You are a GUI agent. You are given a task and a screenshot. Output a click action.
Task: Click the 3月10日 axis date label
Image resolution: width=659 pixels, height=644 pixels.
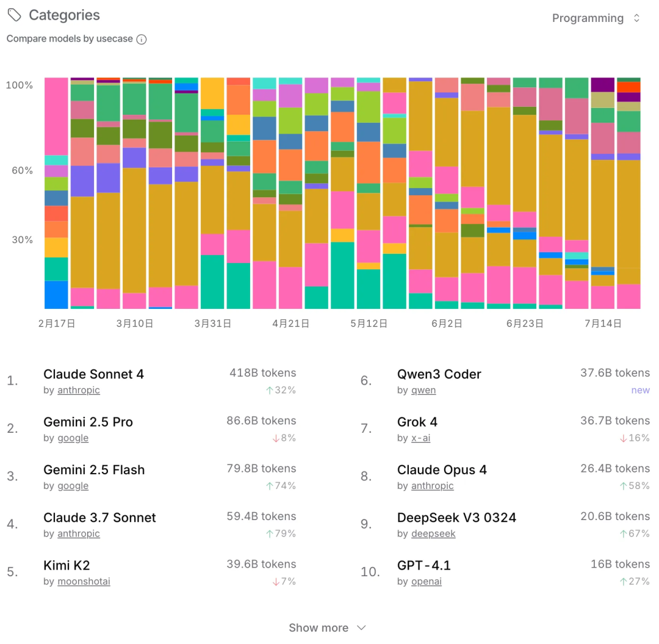coord(134,324)
